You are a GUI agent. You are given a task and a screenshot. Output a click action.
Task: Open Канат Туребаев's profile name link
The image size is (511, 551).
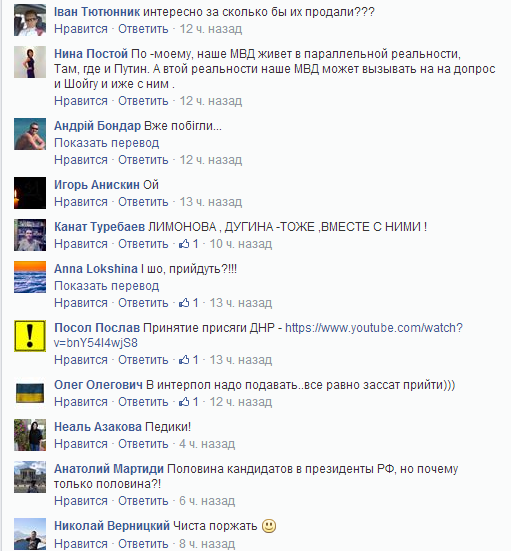click(x=99, y=227)
